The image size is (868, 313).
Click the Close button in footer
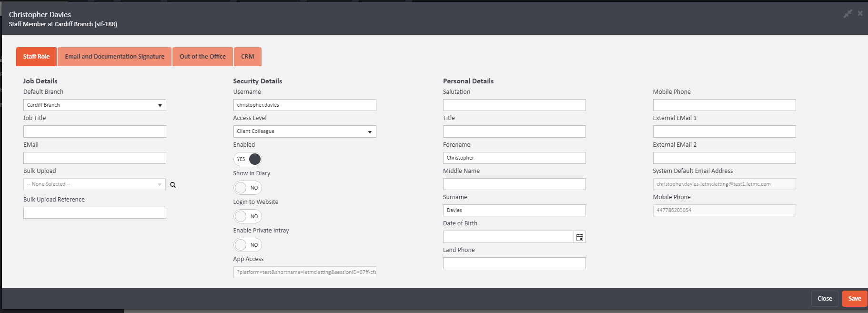click(824, 299)
